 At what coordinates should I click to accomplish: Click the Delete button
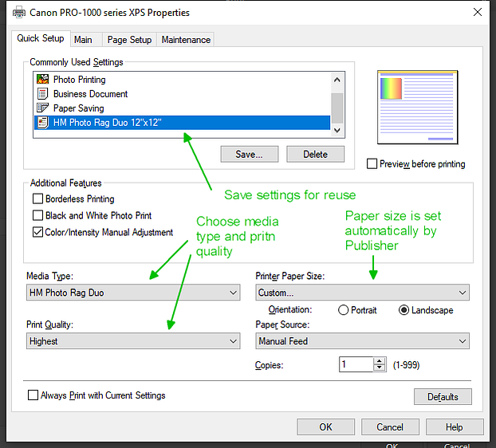click(x=315, y=155)
